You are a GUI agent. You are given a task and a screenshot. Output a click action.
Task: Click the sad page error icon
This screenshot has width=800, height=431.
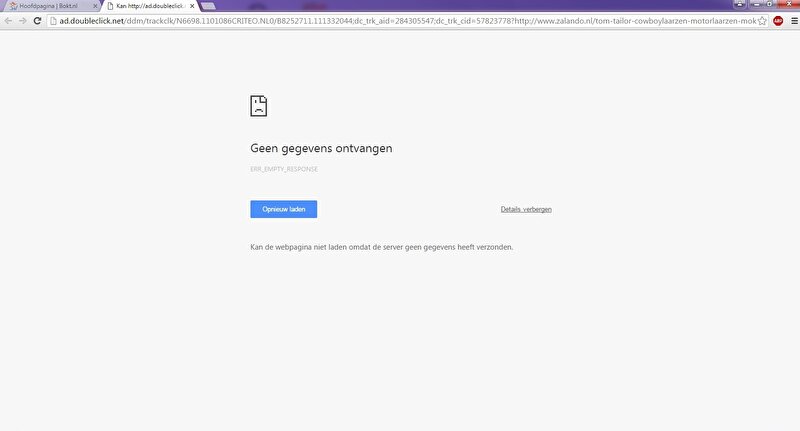click(259, 106)
